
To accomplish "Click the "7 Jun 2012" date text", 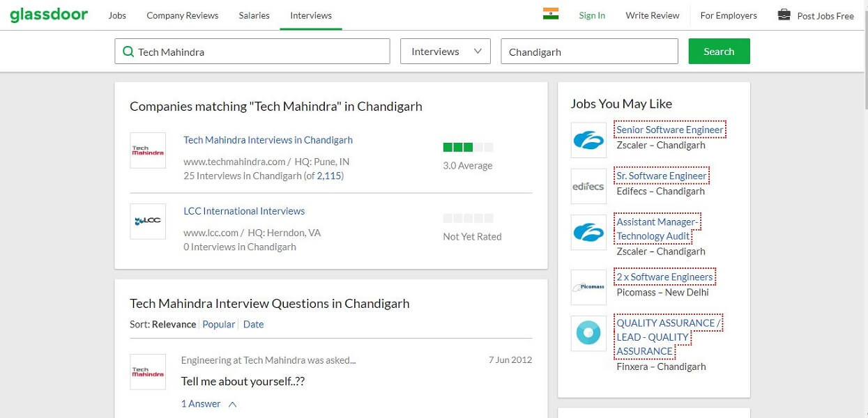I will (510, 360).
